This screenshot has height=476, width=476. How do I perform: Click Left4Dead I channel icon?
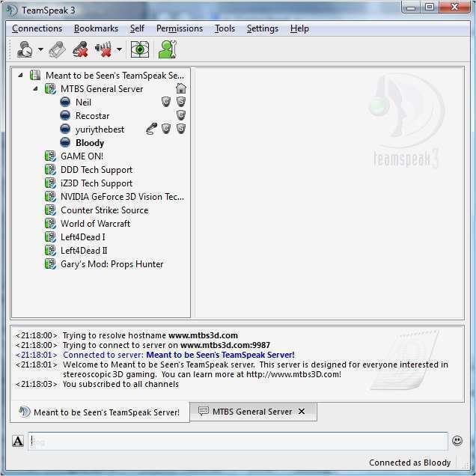[x=50, y=237]
